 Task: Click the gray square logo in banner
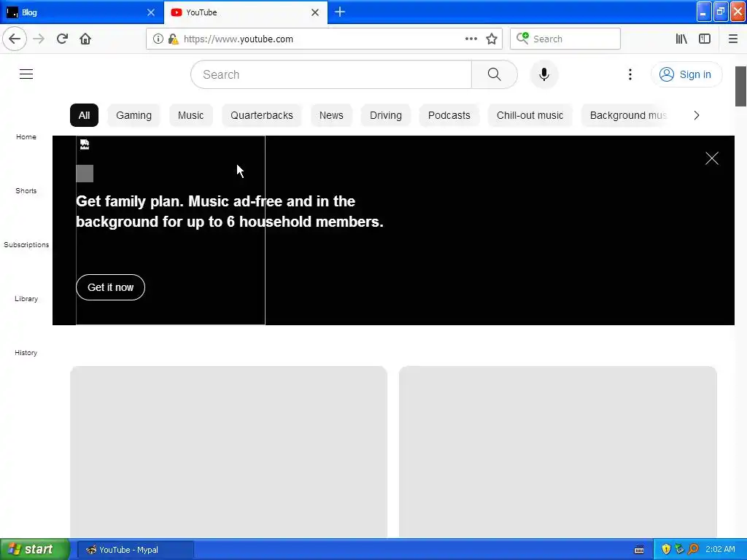[85, 174]
